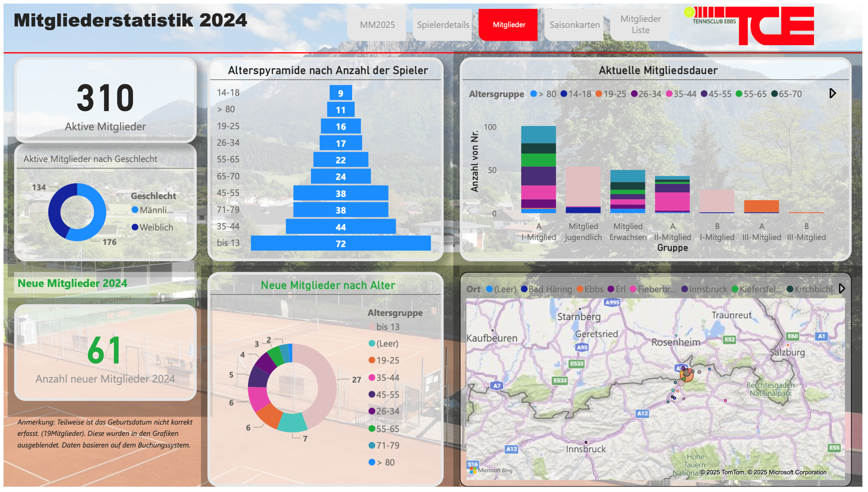The image size is (868, 492).
Task: Toggle the '14-18' category in Mitgliedsdauer legend
Action: pos(563,94)
